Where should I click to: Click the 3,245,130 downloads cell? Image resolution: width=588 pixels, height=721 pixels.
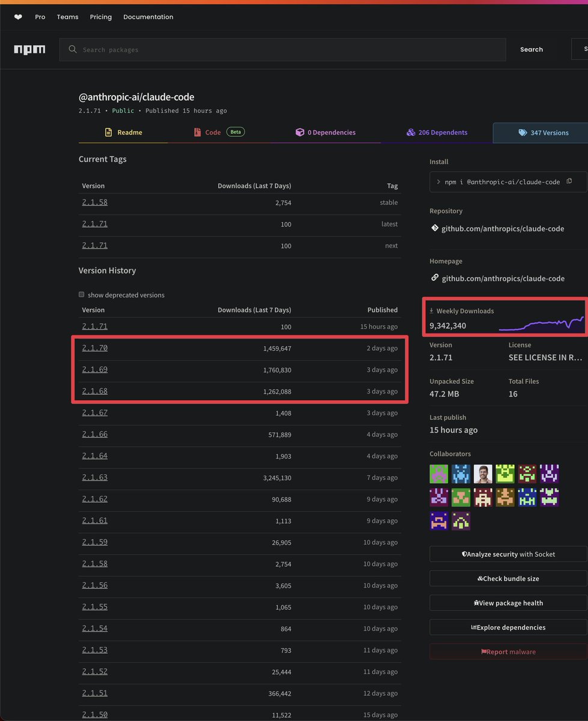coord(277,478)
